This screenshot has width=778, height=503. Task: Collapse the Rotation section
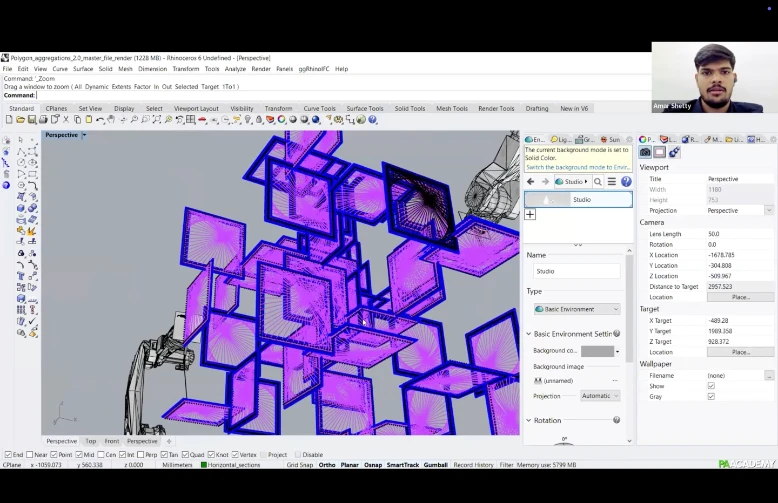click(529, 421)
